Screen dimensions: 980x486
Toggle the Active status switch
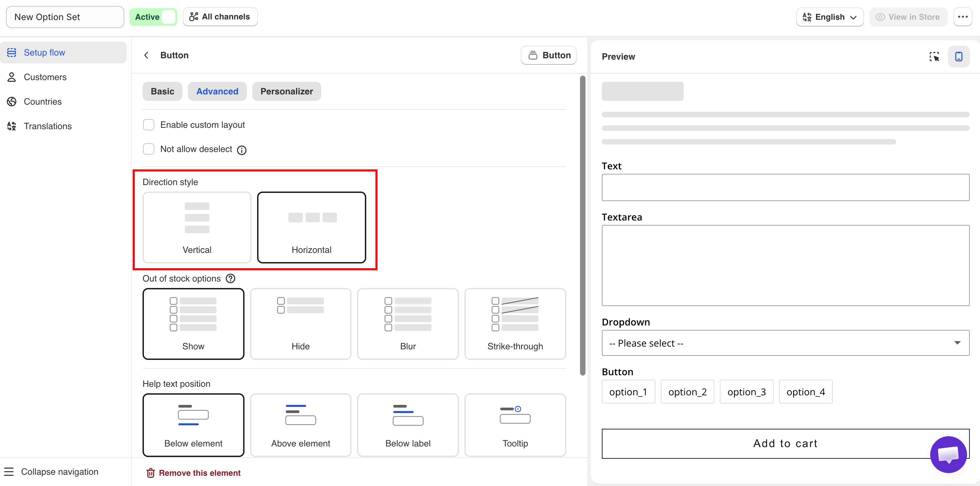coord(153,17)
